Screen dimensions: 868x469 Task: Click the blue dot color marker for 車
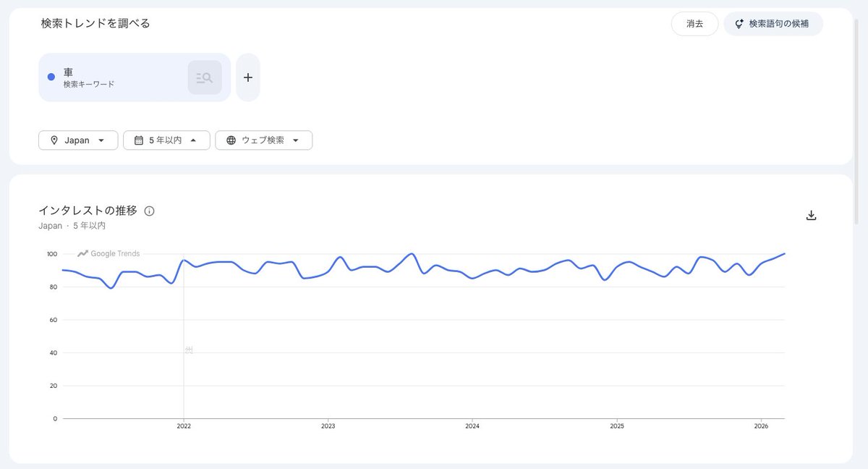[x=51, y=77]
